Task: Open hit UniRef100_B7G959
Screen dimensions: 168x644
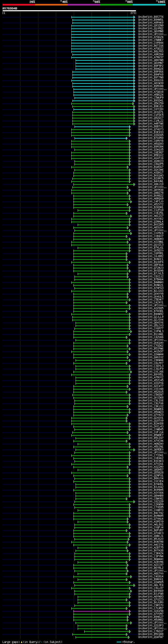Action: [x=151, y=138]
